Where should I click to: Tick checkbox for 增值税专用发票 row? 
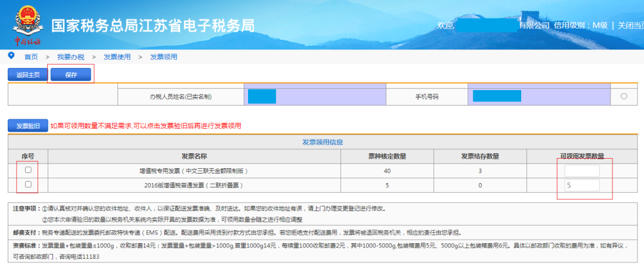tap(28, 171)
